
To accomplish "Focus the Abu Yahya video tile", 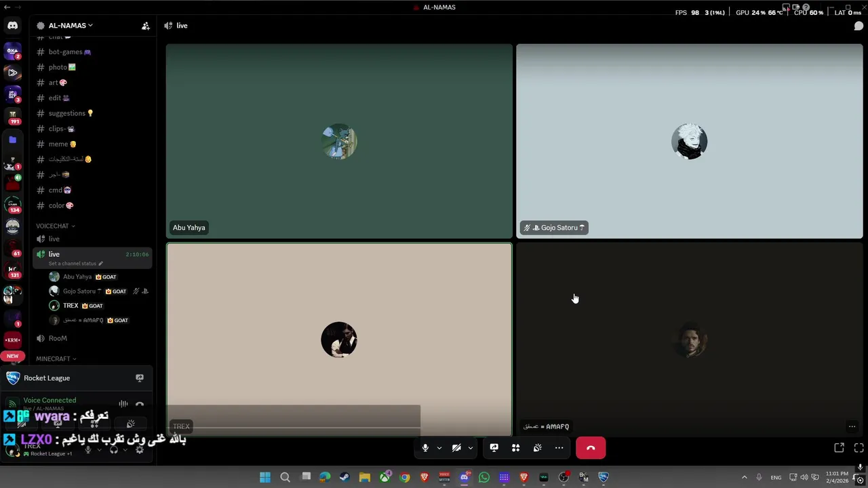I will point(339,141).
